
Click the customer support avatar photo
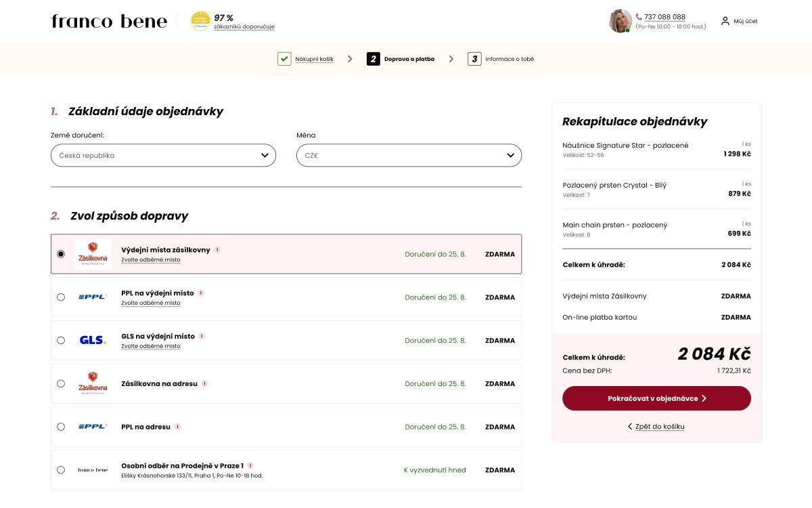tap(620, 21)
